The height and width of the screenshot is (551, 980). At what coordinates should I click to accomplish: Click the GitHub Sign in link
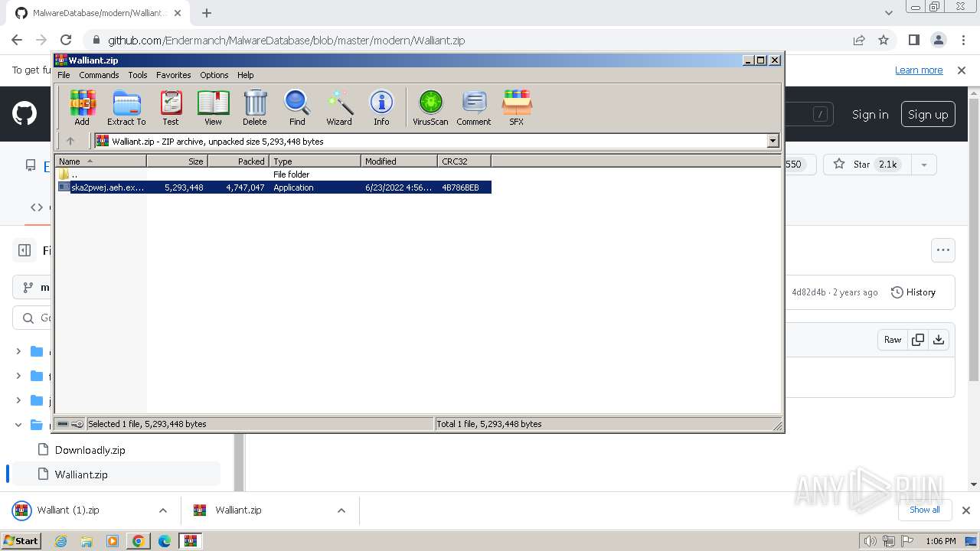871,115
